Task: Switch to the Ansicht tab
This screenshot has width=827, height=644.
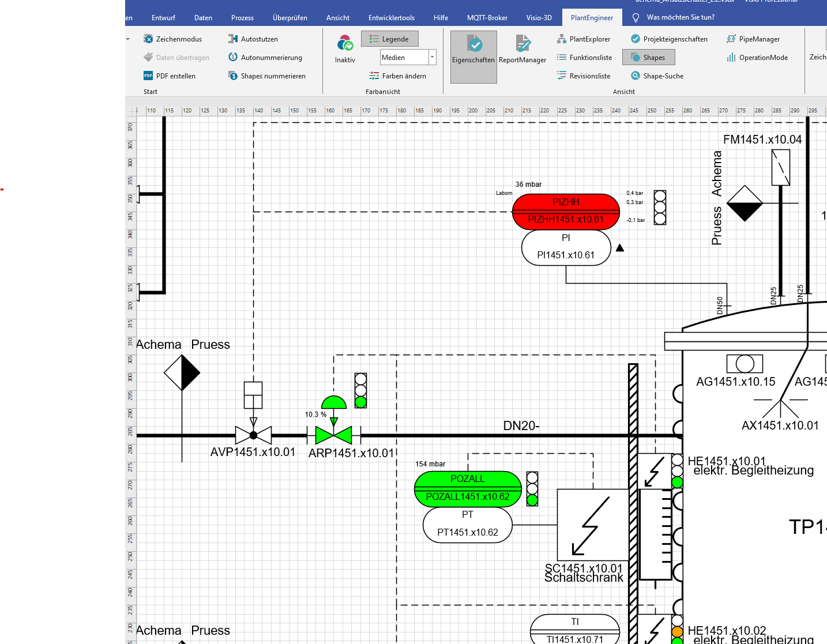Action: point(338,18)
